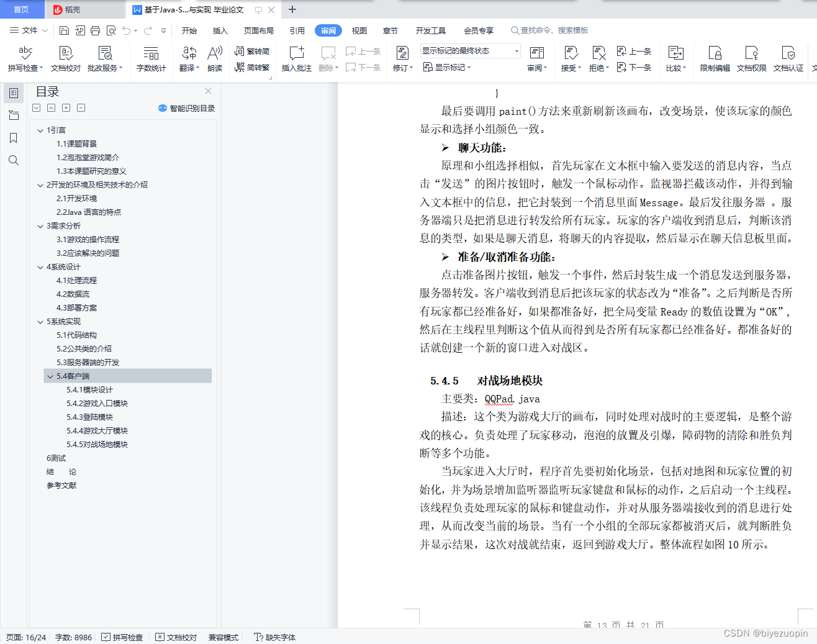Screen dimensions: 817x644
Task: Click the page indicator 页面: 16/24
Action: [26, 637]
